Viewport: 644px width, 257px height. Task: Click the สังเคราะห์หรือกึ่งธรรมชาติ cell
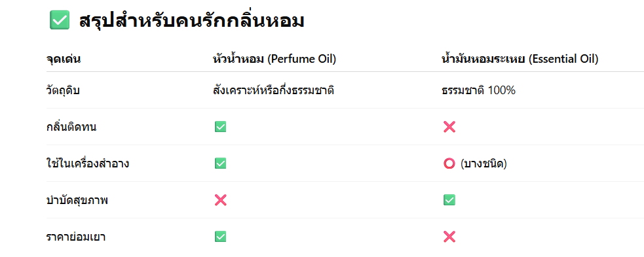click(x=274, y=90)
